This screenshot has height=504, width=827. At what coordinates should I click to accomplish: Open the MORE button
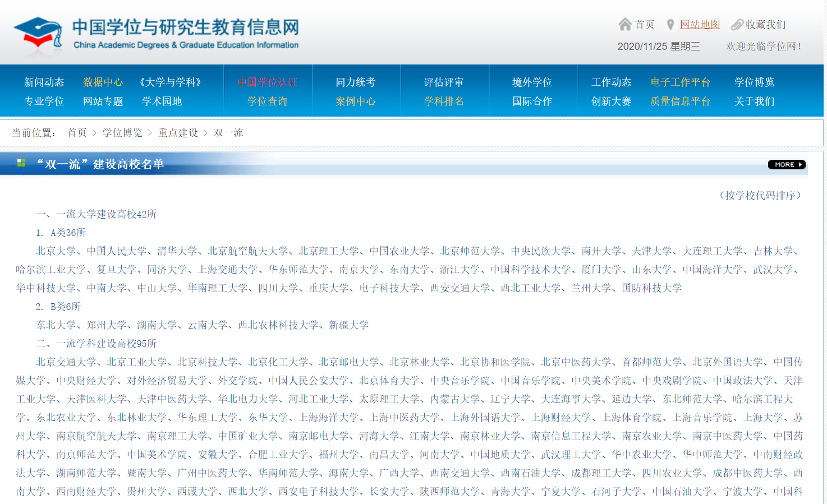pyautogui.click(x=787, y=164)
